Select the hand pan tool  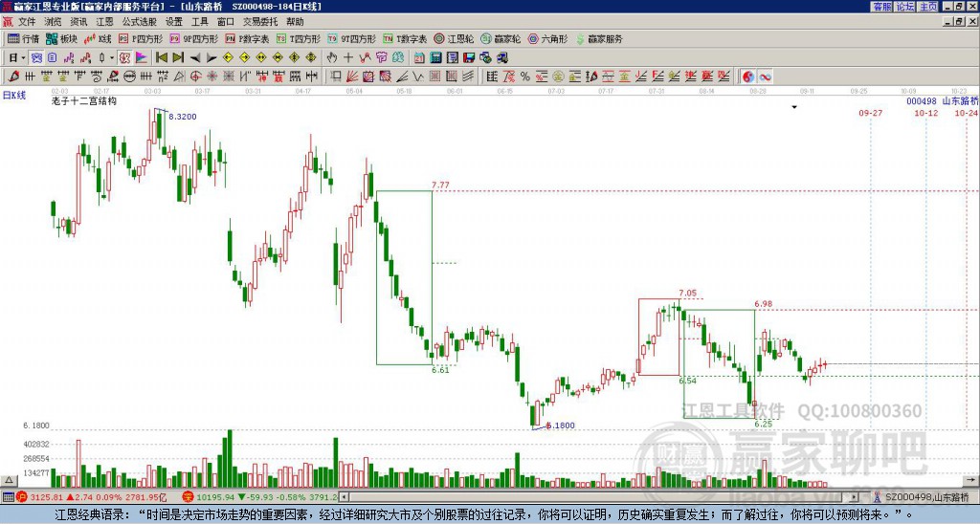point(332,58)
